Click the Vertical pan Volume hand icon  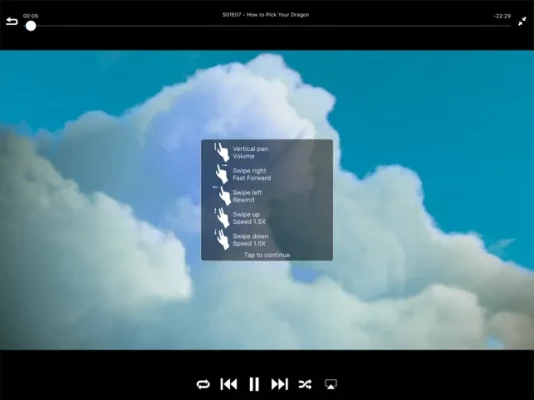click(221, 152)
